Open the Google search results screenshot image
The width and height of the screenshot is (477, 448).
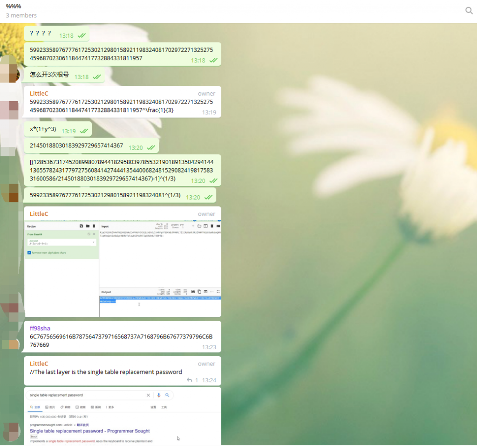[x=123, y=416]
